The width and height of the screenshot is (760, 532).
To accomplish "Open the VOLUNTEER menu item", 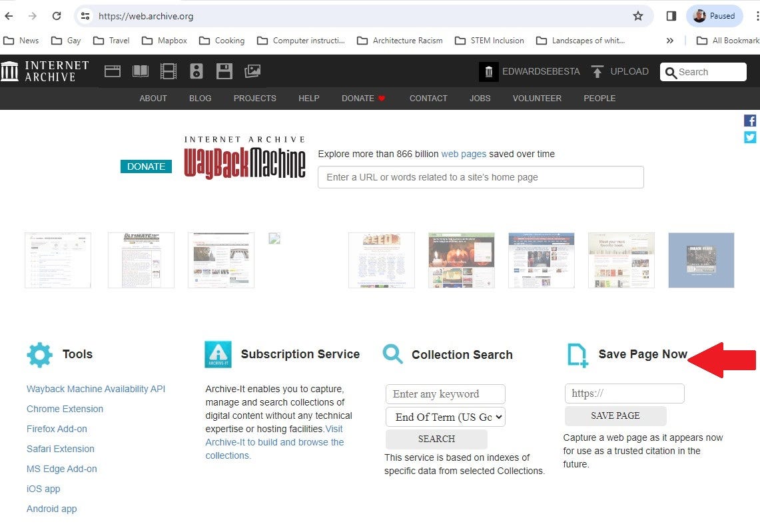I will (x=537, y=99).
